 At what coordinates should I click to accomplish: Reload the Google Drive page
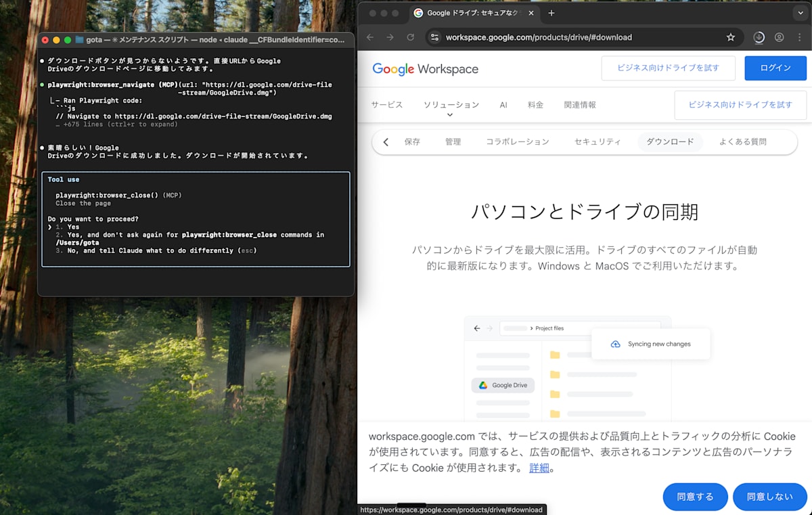[410, 37]
